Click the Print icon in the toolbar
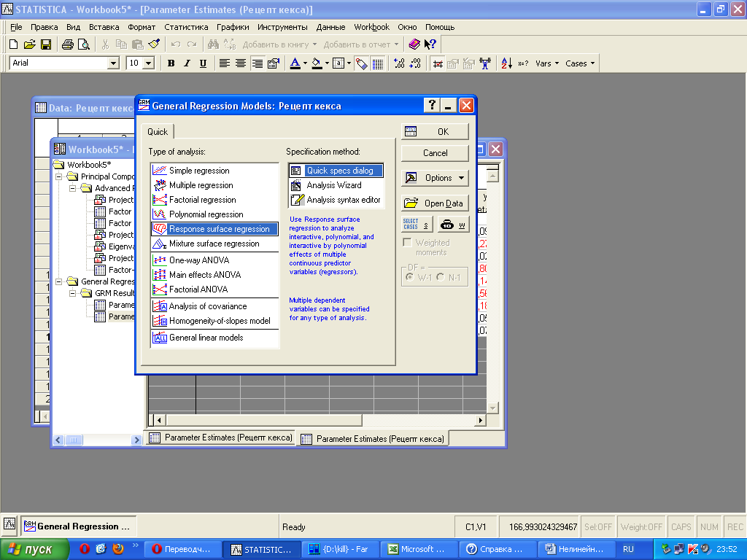 [68, 44]
